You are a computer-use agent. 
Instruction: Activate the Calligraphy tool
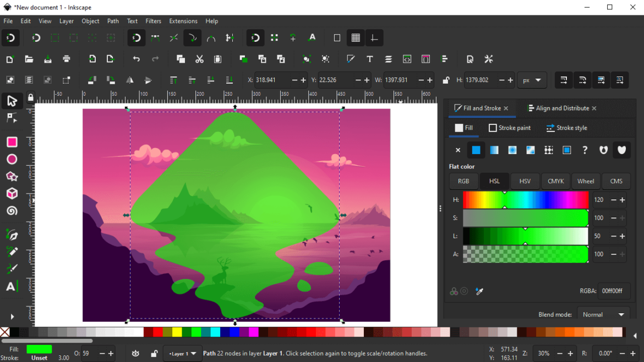click(12, 268)
